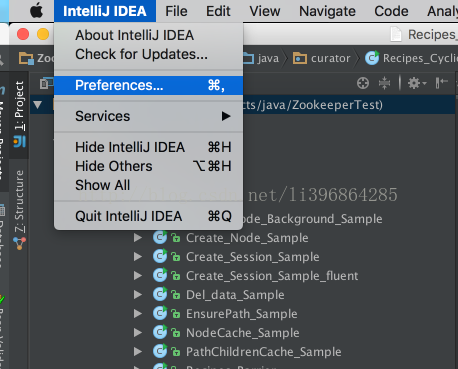Screen dimensions: 458x369
Task: Open the IntelliJ IDEA application menu
Action: click(105, 11)
